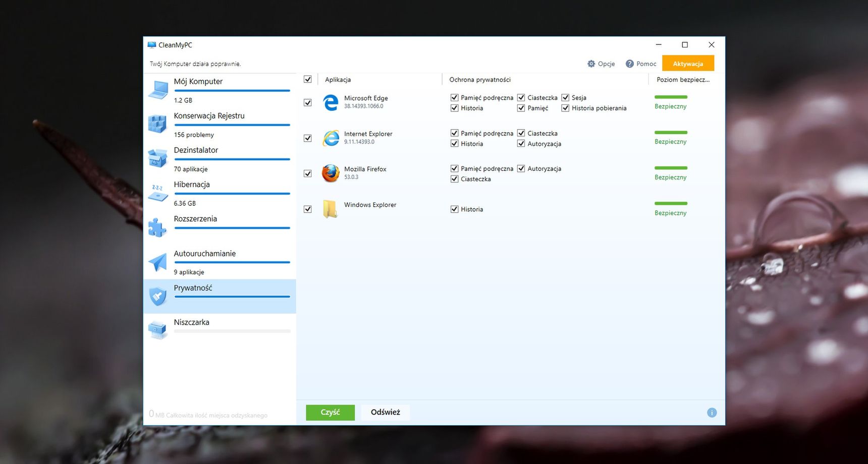Toggle Windows Explorer Historia checkbox
The height and width of the screenshot is (464, 868).
point(455,209)
